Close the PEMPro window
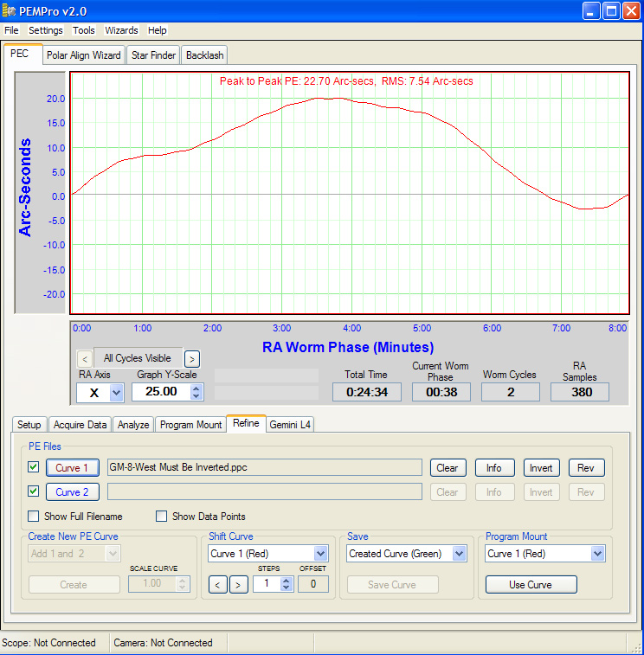 (x=632, y=11)
